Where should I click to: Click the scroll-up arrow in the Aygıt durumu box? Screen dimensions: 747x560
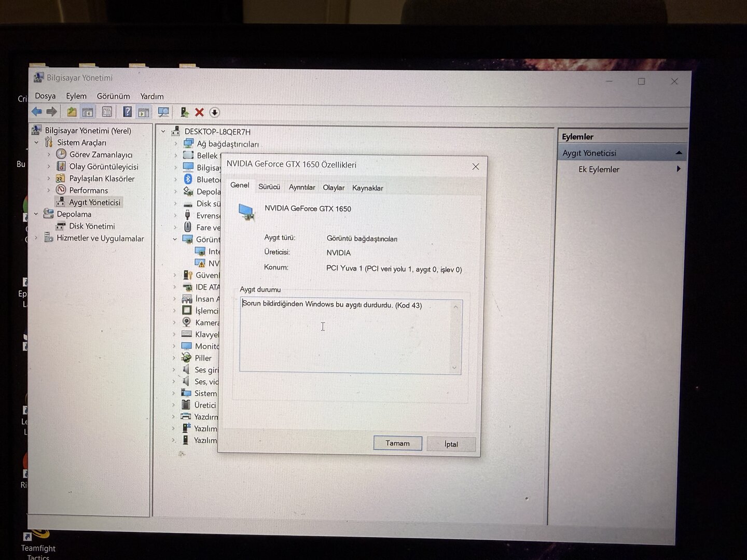pyautogui.click(x=455, y=307)
